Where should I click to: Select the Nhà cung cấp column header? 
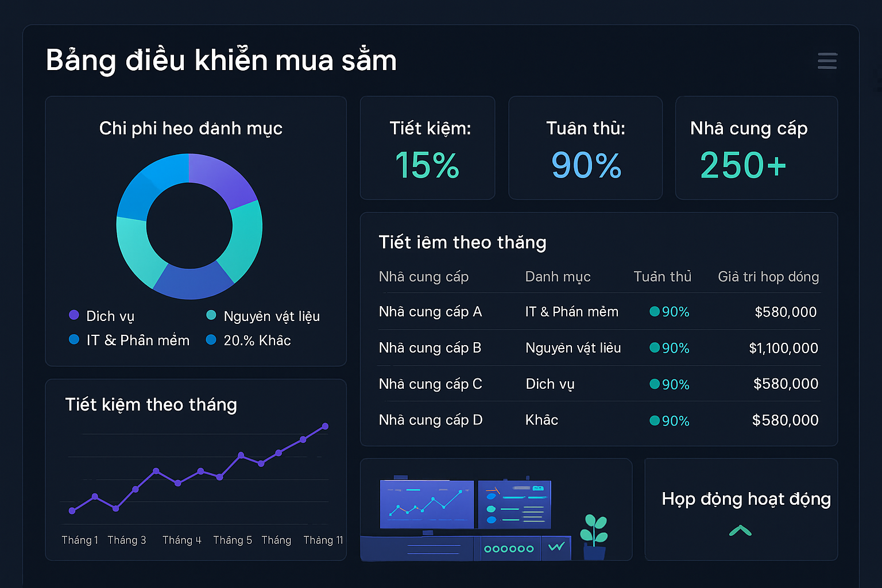tap(423, 277)
